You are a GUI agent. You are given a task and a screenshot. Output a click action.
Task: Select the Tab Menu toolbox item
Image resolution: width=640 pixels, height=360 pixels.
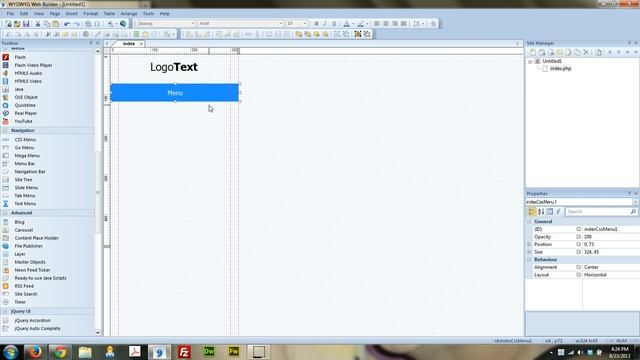pyautogui.click(x=25, y=196)
